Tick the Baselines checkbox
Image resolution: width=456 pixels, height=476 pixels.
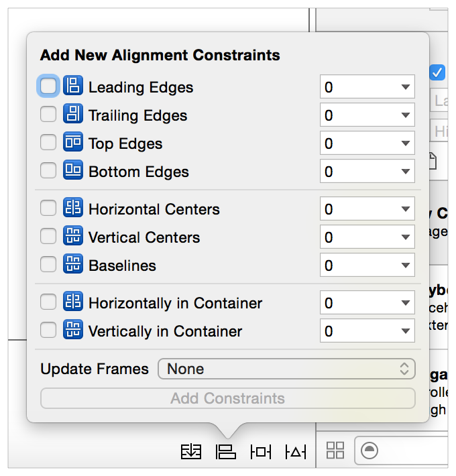pos(48,264)
